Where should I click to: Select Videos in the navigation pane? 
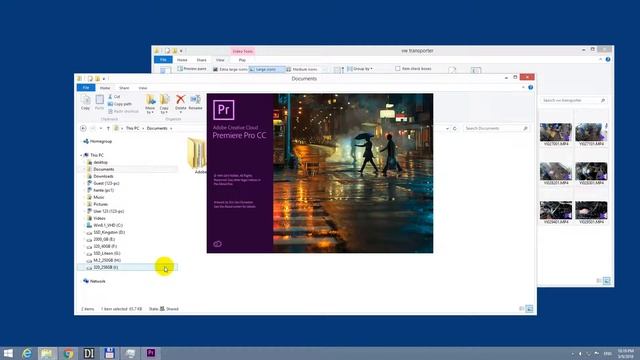pos(97,218)
